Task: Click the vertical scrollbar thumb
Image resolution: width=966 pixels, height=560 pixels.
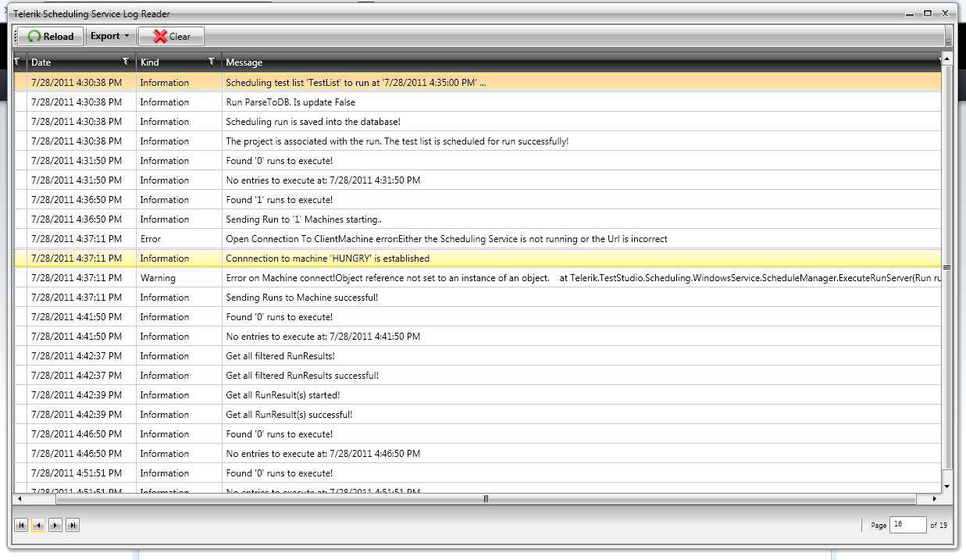Action: tap(947, 267)
